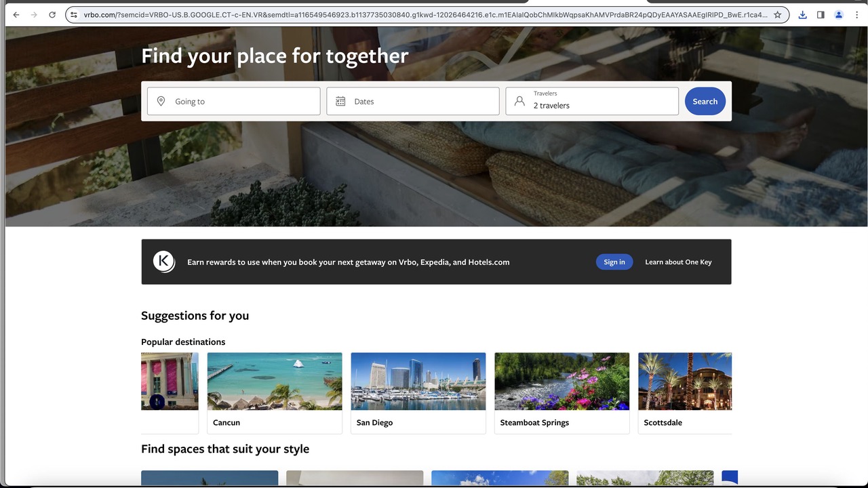Open the Dates picker
Image resolution: width=868 pixels, height=488 pixels.
click(x=413, y=101)
